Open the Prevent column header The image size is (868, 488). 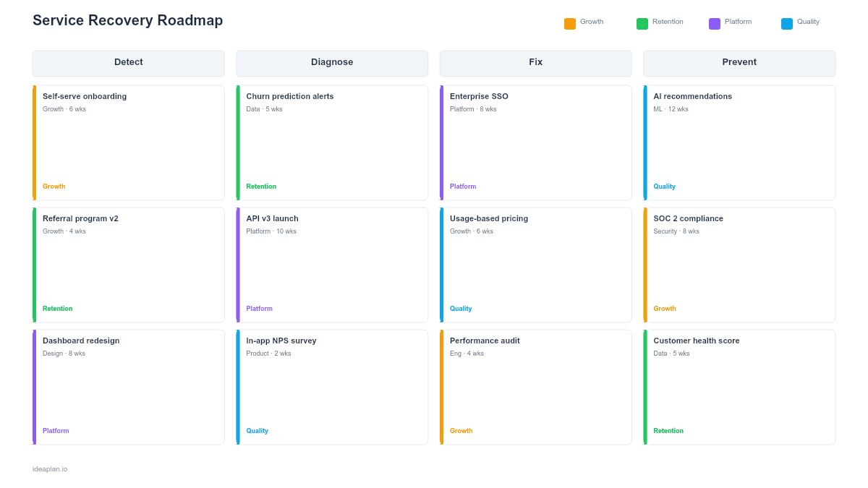[x=739, y=63]
